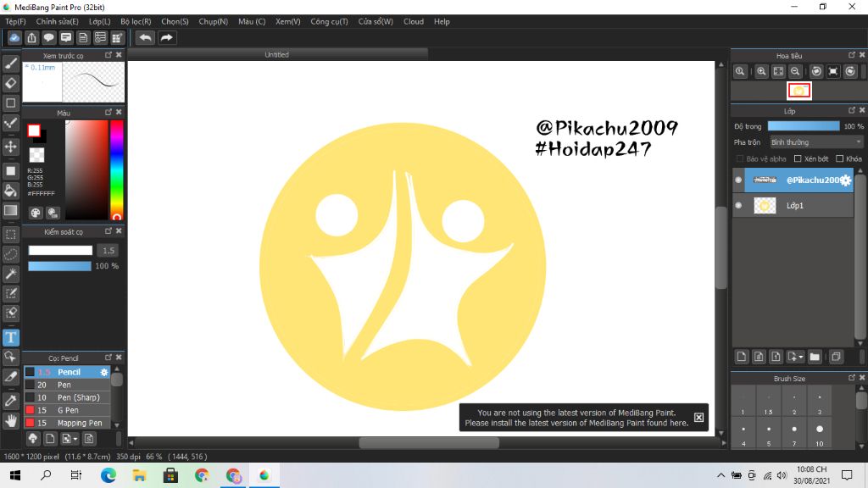Screen dimensions: 868x488
Task: Click the export share toolbar icon
Action: click(31, 37)
